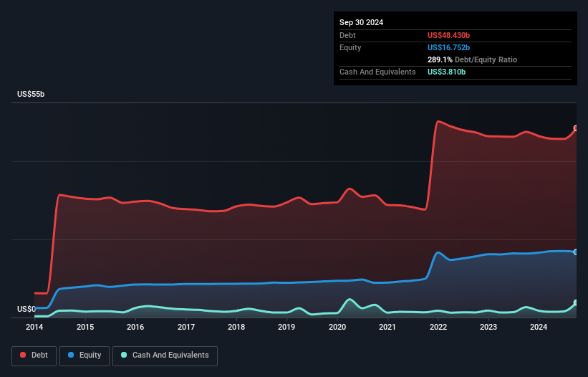Toggle the Equity series legend button
Screen dimensions: 588x377
click(85, 355)
